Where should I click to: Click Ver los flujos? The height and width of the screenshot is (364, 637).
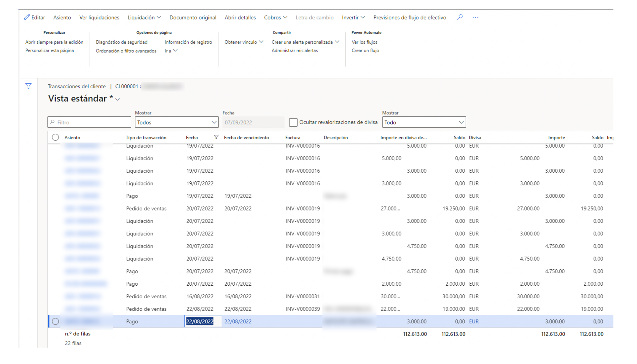coord(365,42)
